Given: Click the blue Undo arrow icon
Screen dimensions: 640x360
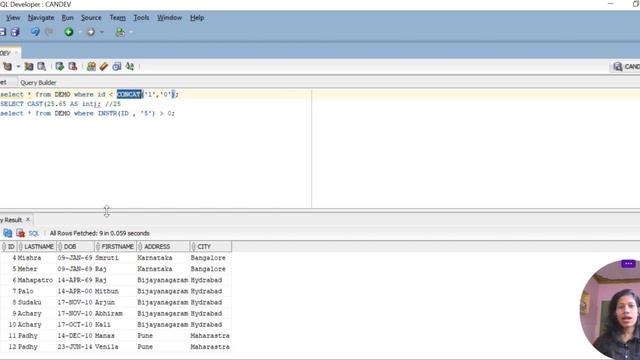Looking at the screenshot, I should [36, 32].
